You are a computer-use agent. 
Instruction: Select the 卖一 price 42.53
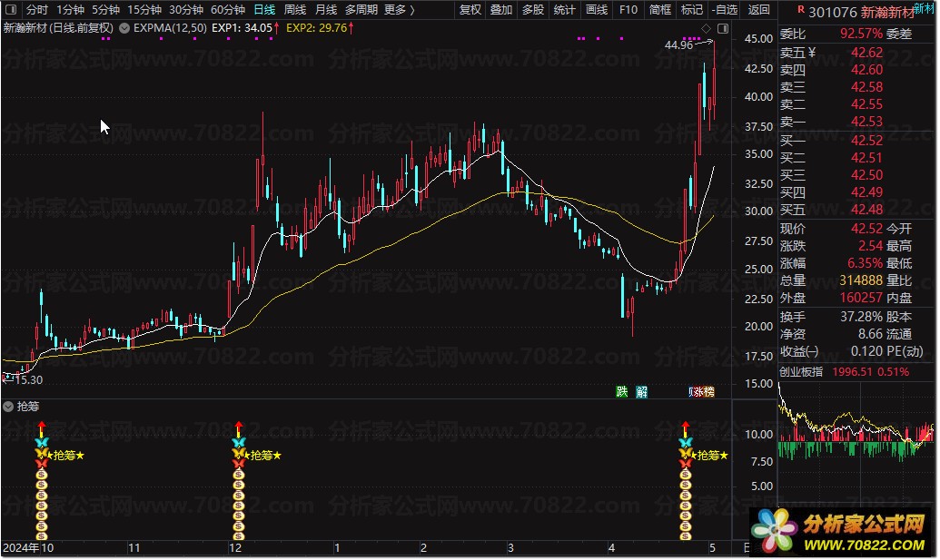[x=866, y=123]
